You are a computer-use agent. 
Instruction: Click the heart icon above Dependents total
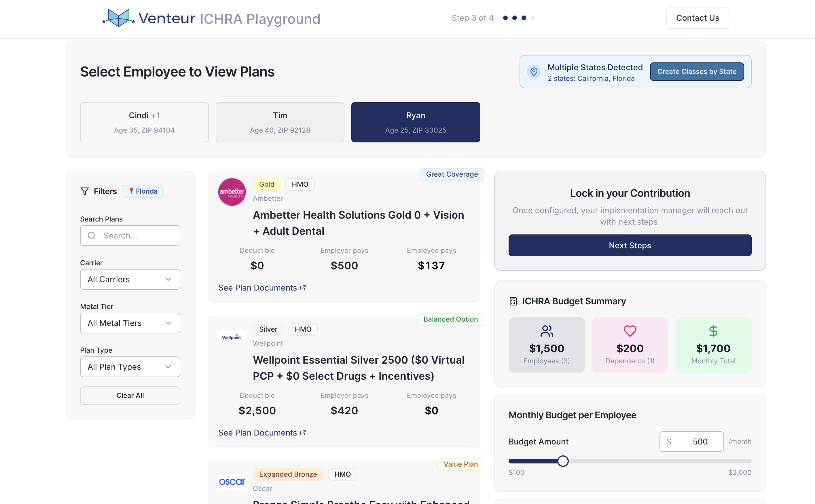[x=629, y=331]
